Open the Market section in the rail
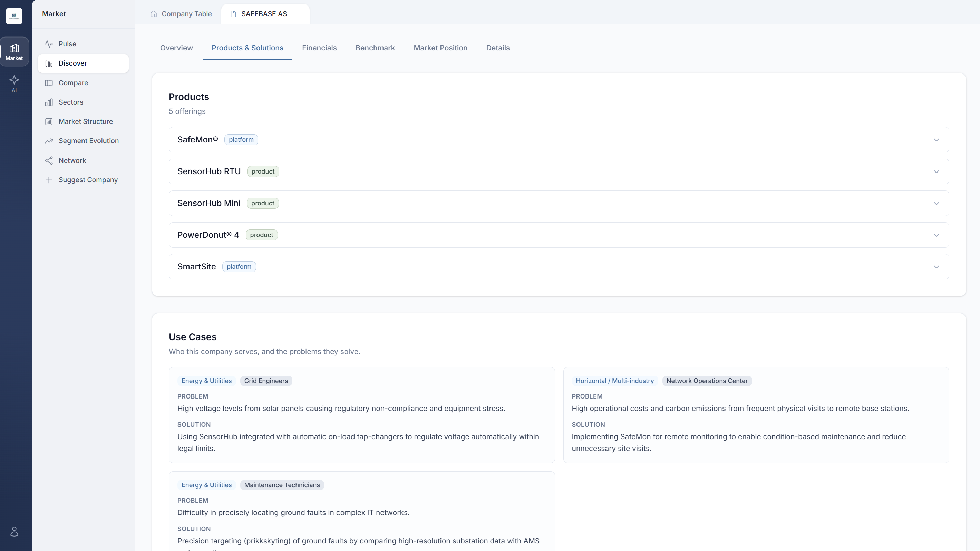 (14, 52)
